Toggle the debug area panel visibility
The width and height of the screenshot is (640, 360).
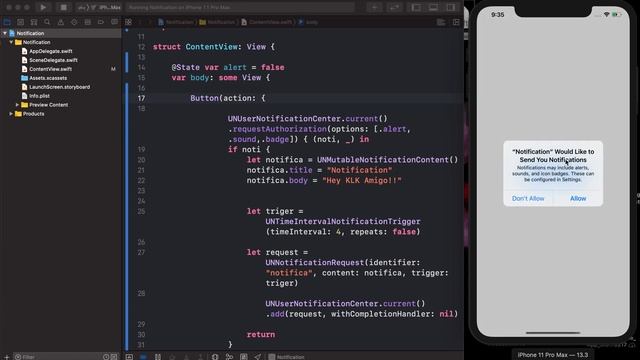point(433,7)
